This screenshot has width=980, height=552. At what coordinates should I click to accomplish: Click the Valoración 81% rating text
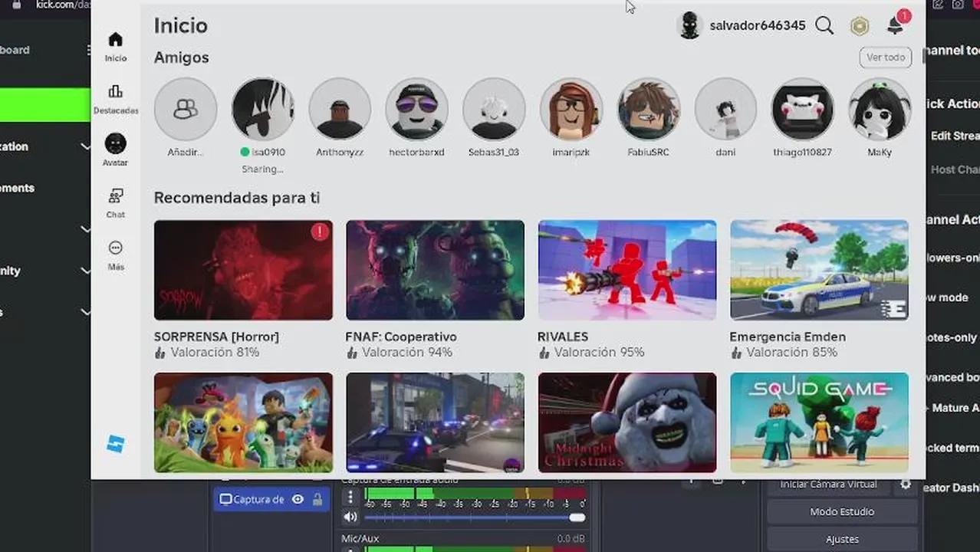215,353
